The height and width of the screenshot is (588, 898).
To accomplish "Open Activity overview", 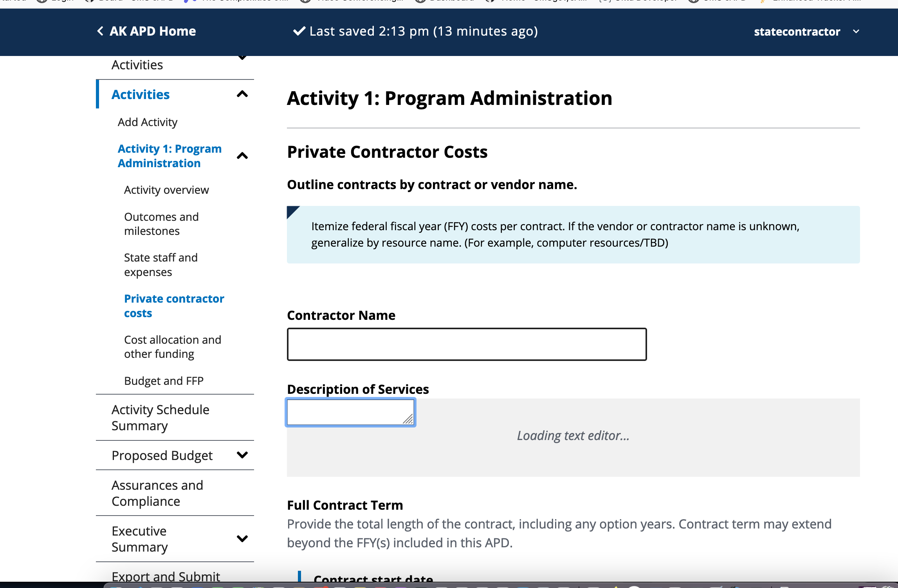I will point(166,189).
